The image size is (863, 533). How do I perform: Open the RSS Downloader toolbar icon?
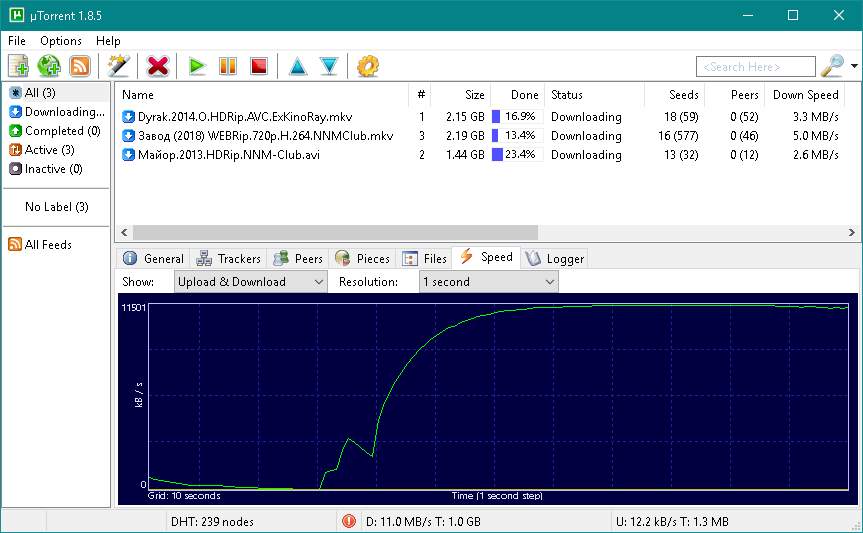pyautogui.click(x=80, y=66)
